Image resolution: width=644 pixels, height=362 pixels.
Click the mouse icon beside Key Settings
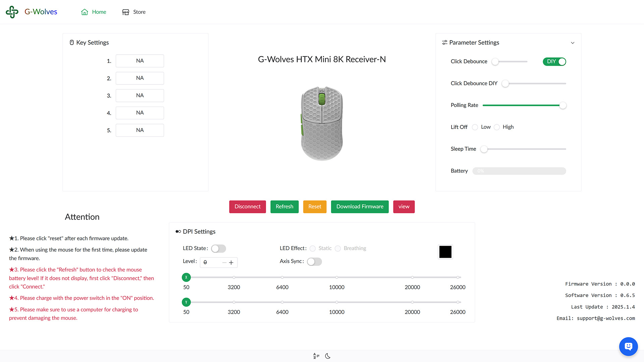tap(72, 43)
